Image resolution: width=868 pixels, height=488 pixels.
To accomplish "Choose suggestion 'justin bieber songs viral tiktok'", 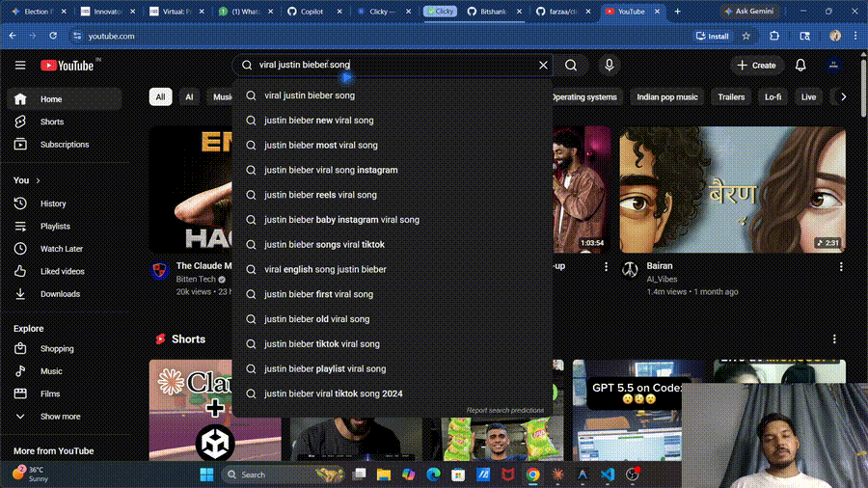I will pos(392,245).
